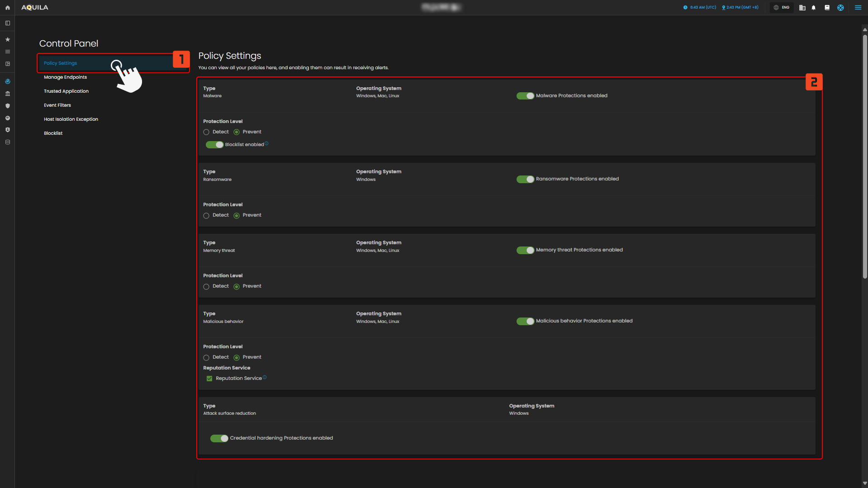The height and width of the screenshot is (488, 868).
Task: Go to the home icon in sidebar
Action: (x=7, y=8)
